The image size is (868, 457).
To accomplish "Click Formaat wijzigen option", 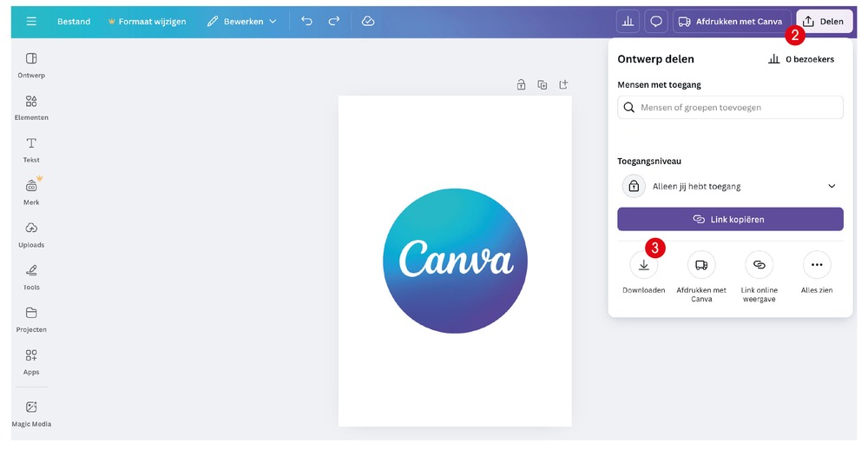I will click(148, 22).
